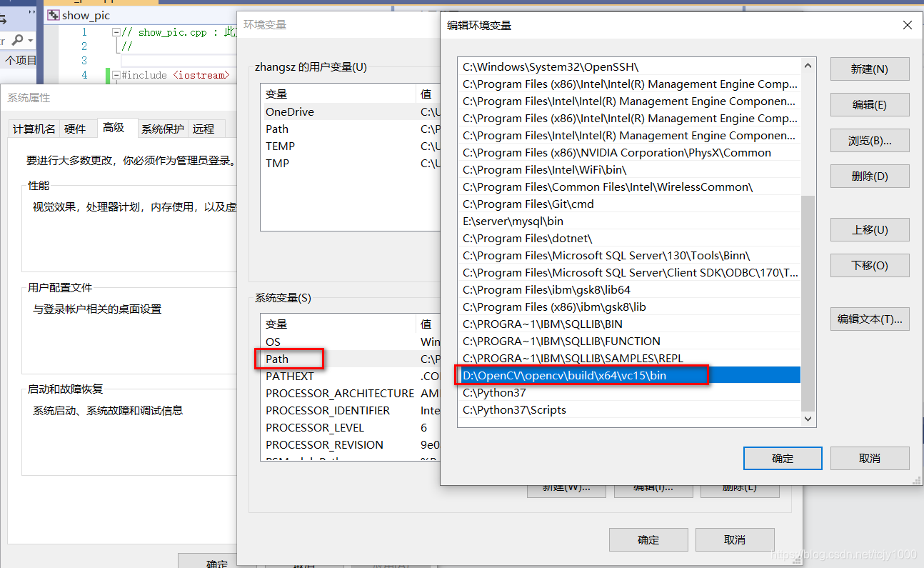Click scroll-down arrow of path list

[808, 419]
